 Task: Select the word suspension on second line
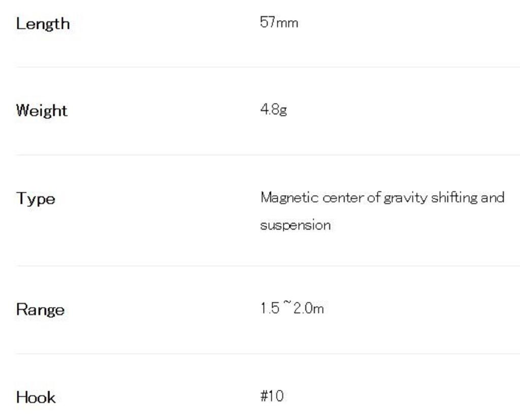coord(295,225)
